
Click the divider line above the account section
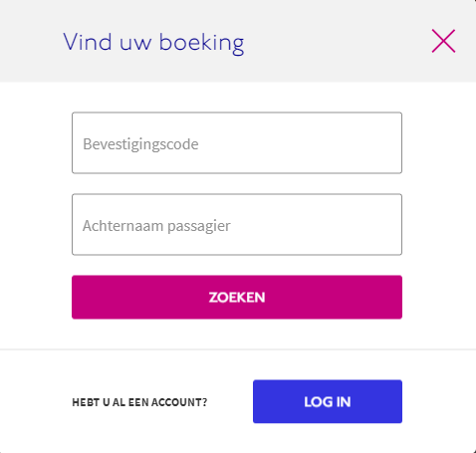tap(238, 349)
